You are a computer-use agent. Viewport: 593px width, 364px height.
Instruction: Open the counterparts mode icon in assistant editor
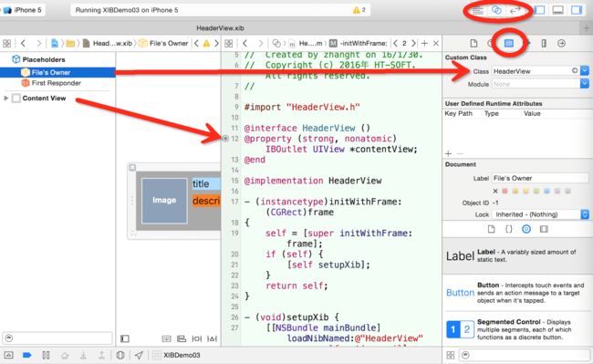[276, 44]
